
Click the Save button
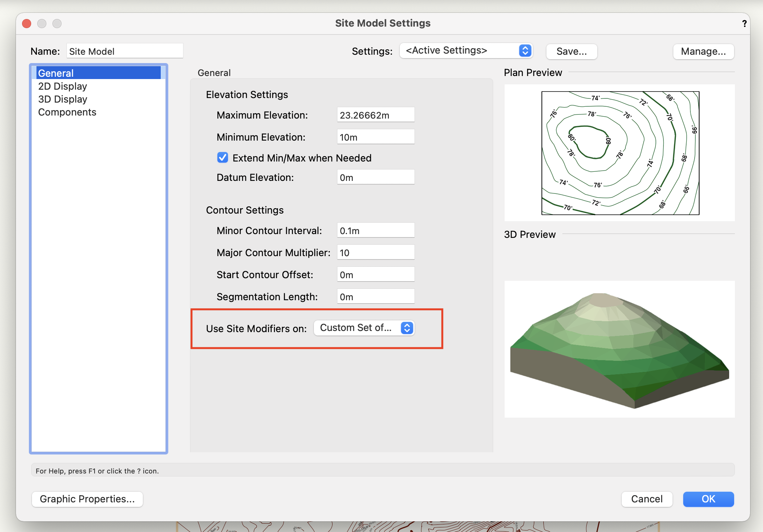point(571,51)
